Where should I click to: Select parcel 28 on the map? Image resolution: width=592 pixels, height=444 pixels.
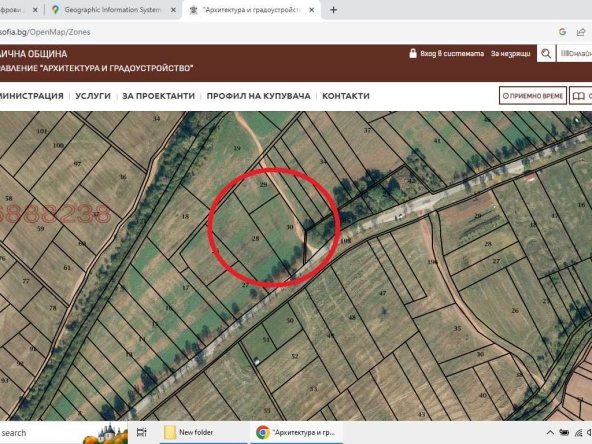tap(256, 238)
